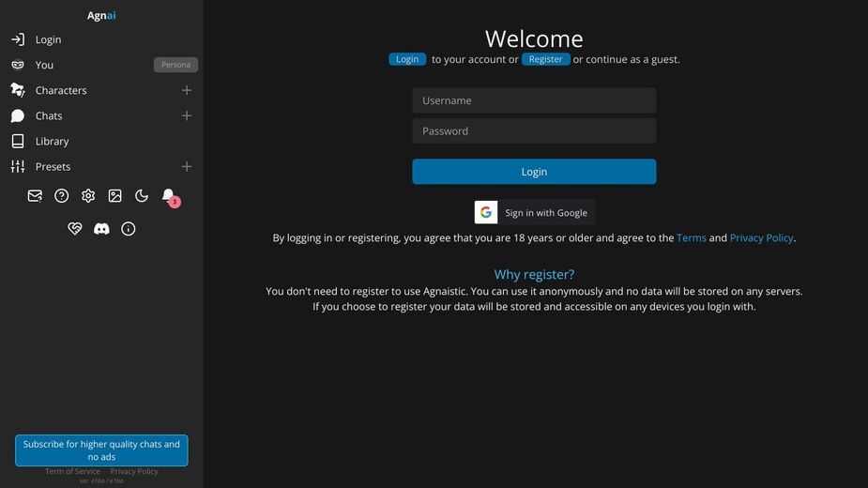
Task: Open notifications bell with badge
Action: 170,196
